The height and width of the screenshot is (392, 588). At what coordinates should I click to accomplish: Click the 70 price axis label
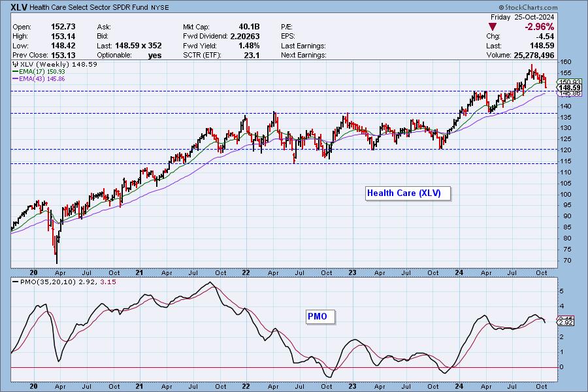[x=566, y=260]
